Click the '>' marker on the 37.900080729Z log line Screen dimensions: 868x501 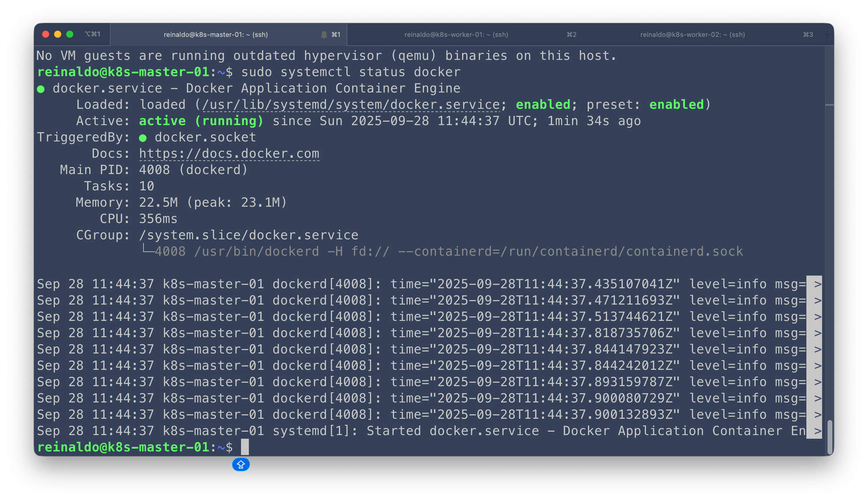pyautogui.click(x=817, y=399)
